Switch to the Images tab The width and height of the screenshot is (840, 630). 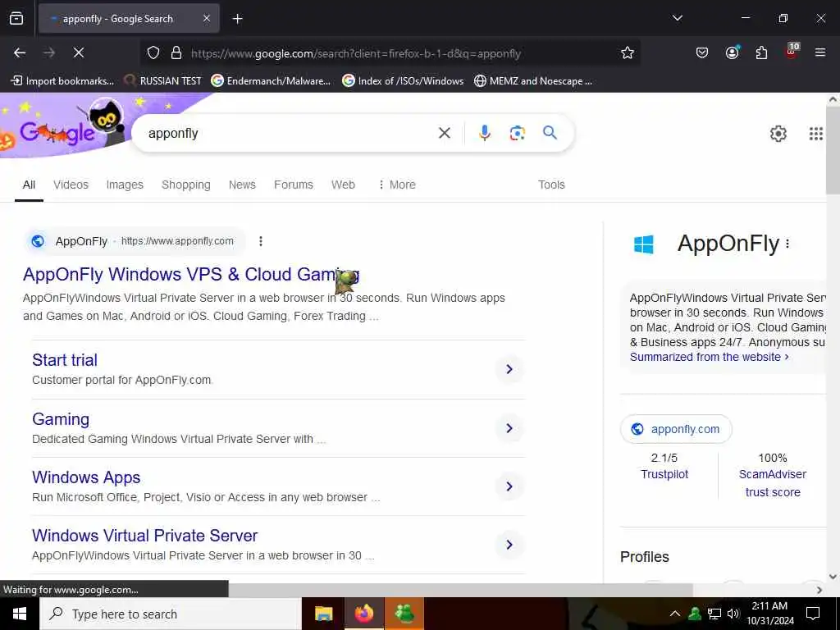(x=125, y=185)
